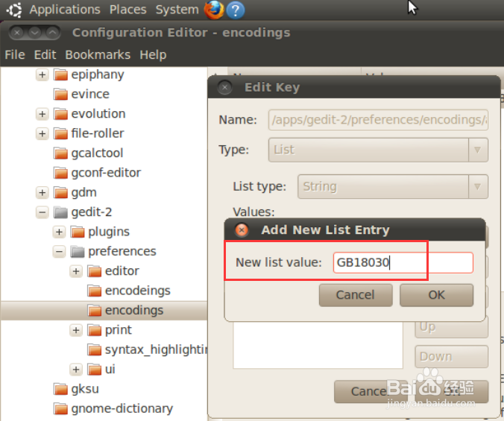Viewport: 504px width, 421px height.
Task: Click the Values list box in Edit Key
Action: click(x=318, y=345)
